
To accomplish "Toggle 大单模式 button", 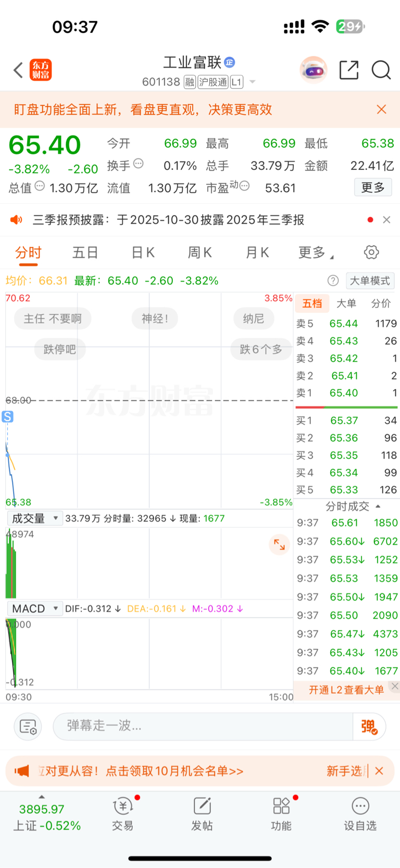I will point(370,280).
